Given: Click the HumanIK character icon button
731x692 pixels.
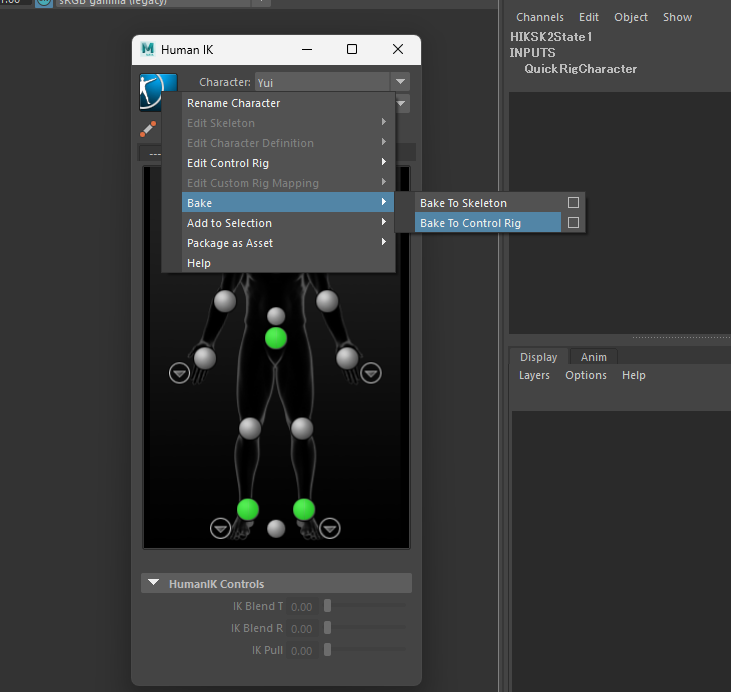Looking at the screenshot, I should coord(158,91).
